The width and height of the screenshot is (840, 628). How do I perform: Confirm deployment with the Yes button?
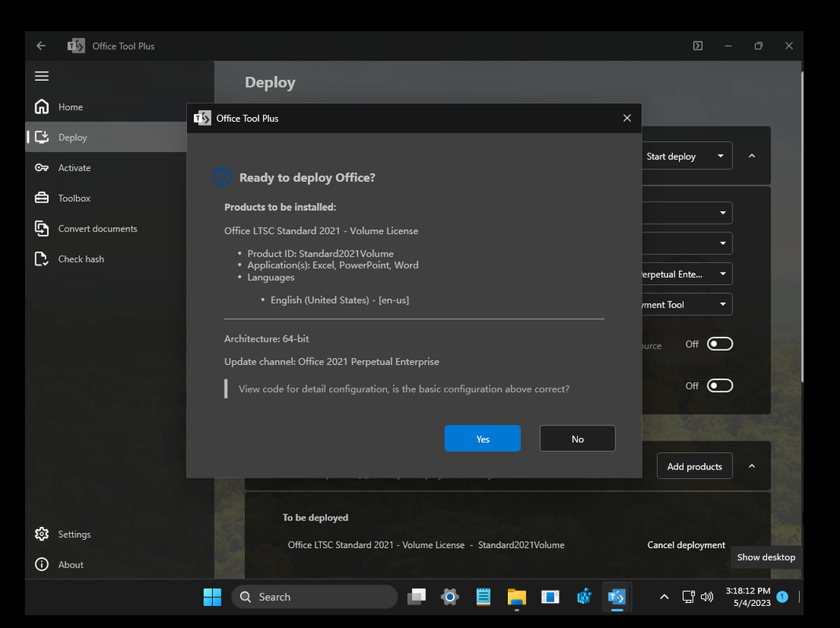tap(482, 438)
